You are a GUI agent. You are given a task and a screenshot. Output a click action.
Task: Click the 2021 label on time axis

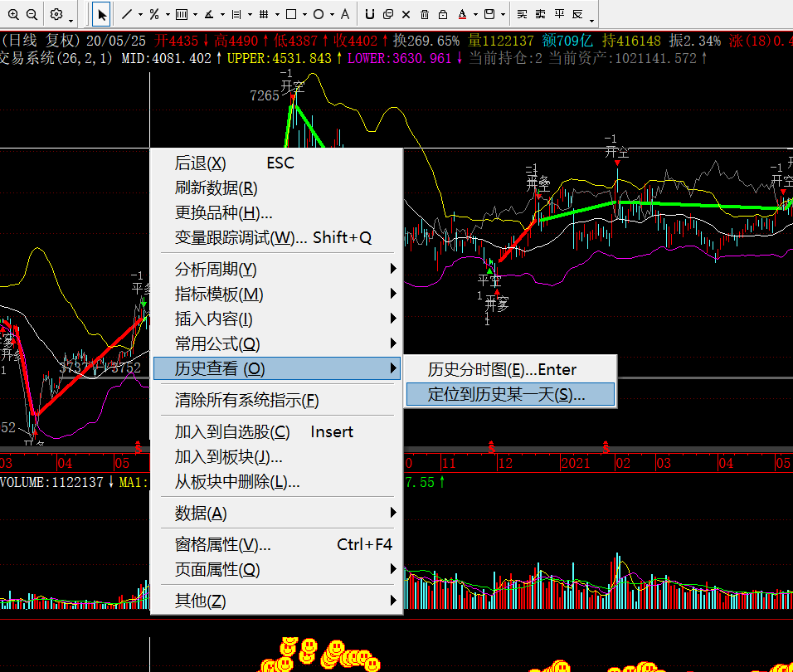coord(576,463)
